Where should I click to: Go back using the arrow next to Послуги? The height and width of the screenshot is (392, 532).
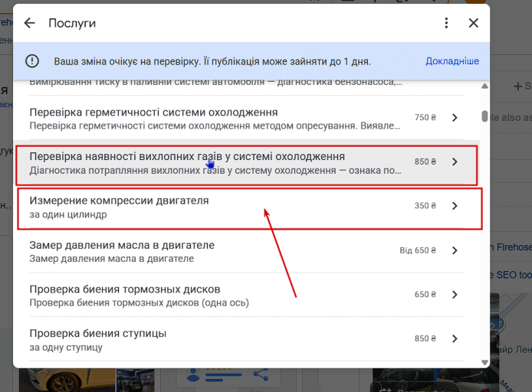(x=30, y=23)
